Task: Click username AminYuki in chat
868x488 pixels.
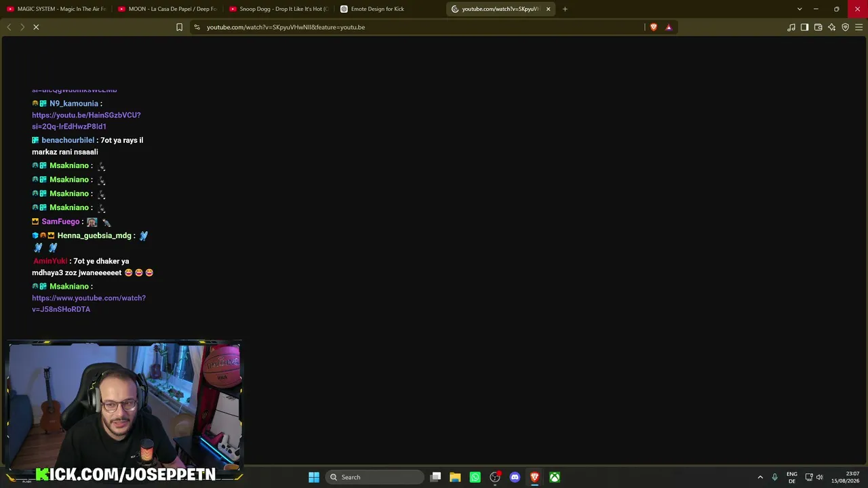Action: [x=50, y=261]
